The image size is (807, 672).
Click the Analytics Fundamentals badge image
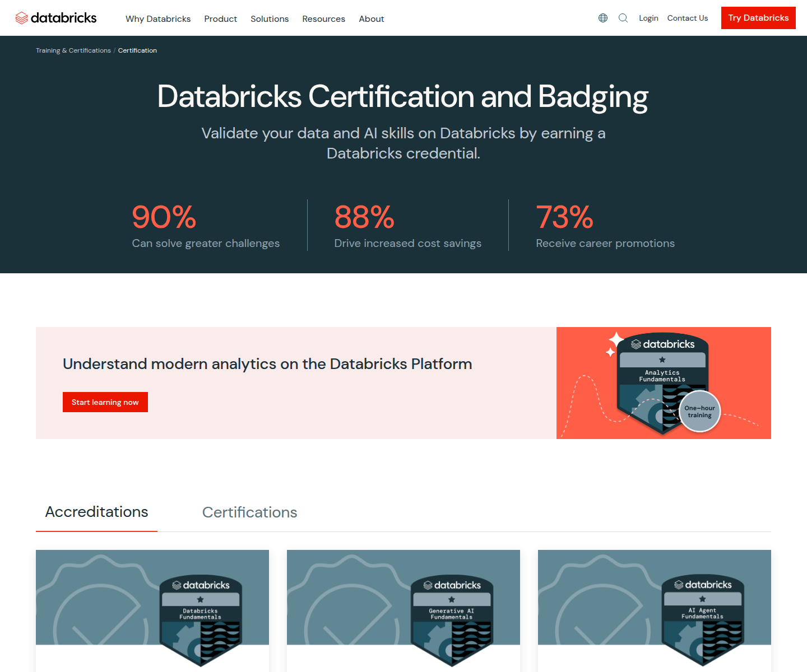point(664,383)
